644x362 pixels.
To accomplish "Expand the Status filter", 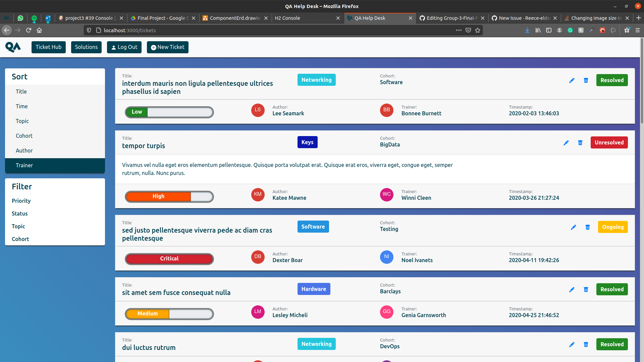I will click(x=20, y=214).
